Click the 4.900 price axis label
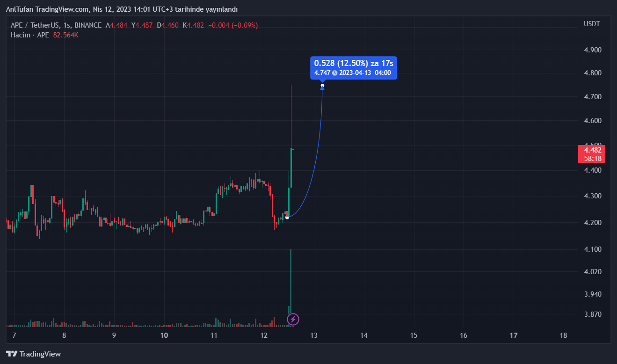The image size is (617, 364). coord(592,50)
